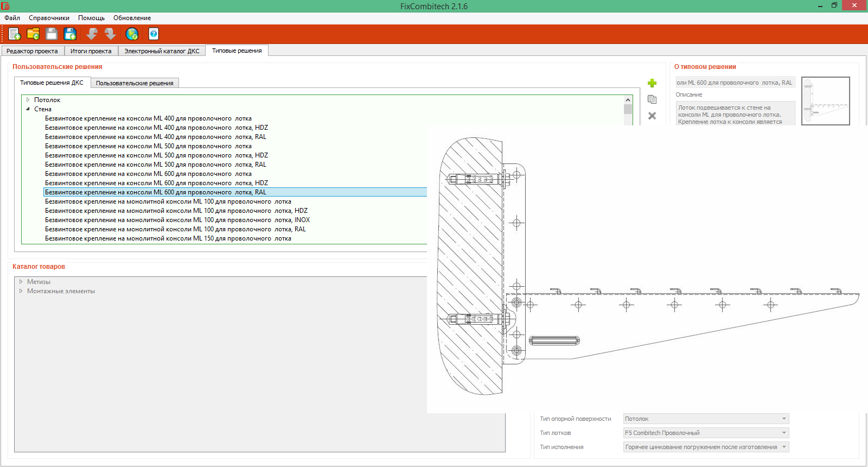868x467 pixels.
Task: Expand Метизы in the product catalog
Action: [21, 282]
